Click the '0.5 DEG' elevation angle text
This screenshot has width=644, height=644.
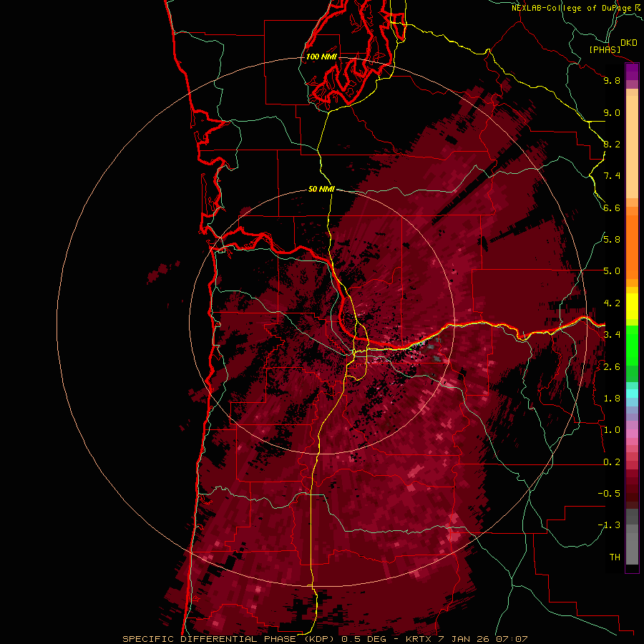click(x=366, y=639)
